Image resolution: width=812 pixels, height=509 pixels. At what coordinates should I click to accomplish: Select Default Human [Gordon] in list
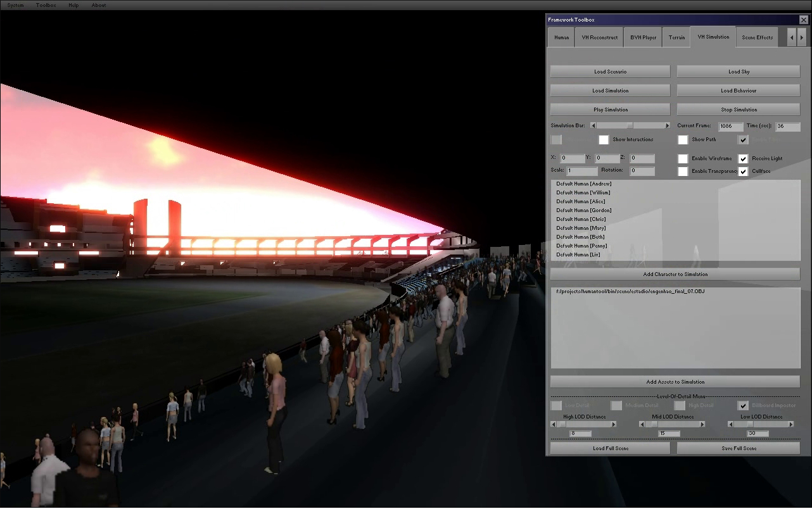coord(583,210)
